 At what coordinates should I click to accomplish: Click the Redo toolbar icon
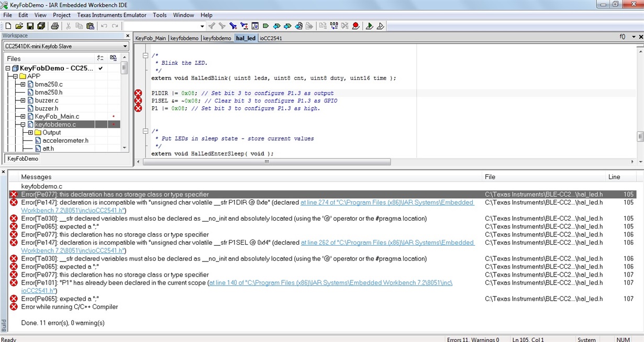pos(115,26)
